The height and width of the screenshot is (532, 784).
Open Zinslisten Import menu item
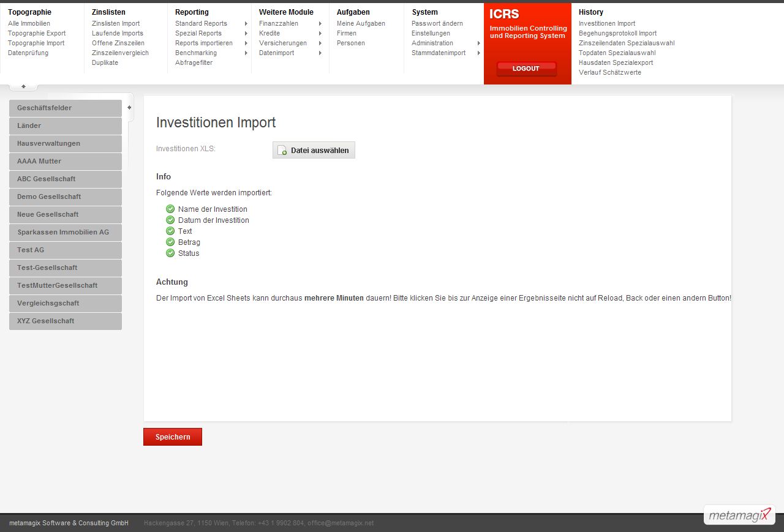tap(116, 24)
